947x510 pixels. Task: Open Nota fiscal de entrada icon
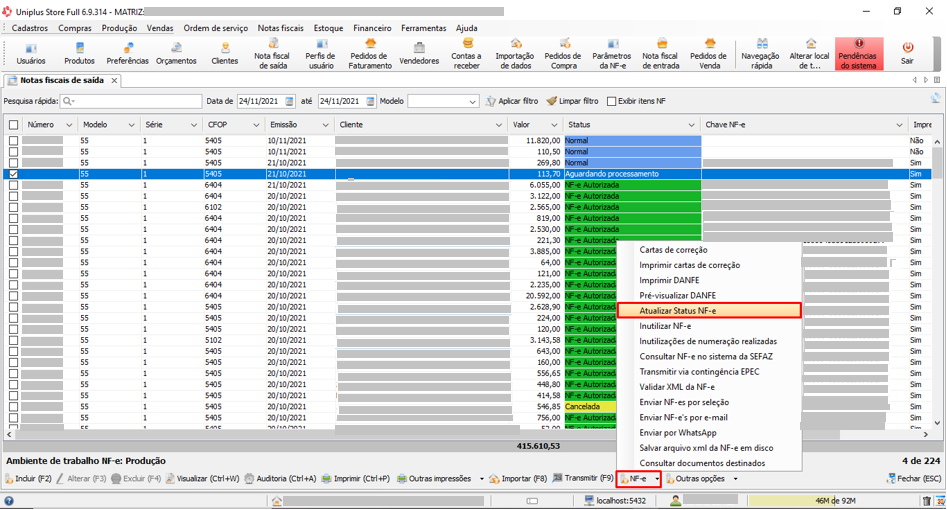click(660, 54)
